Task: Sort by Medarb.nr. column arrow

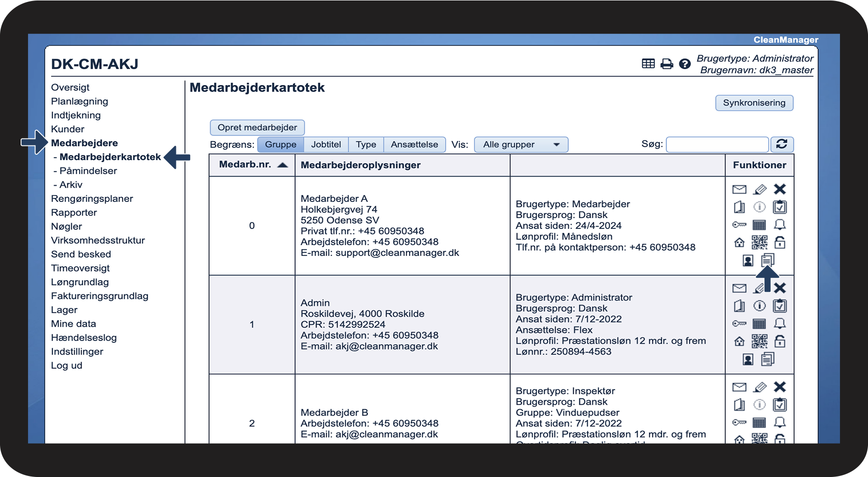Action: pos(282,165)
